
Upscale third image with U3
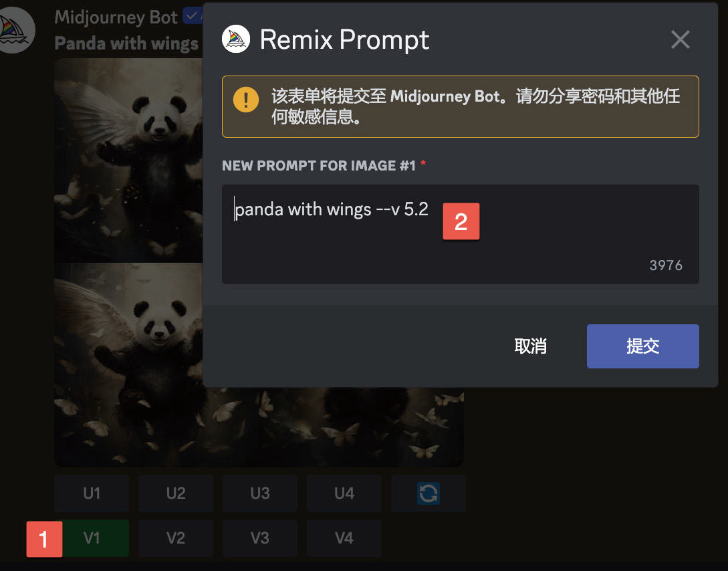tap(260, 493)
